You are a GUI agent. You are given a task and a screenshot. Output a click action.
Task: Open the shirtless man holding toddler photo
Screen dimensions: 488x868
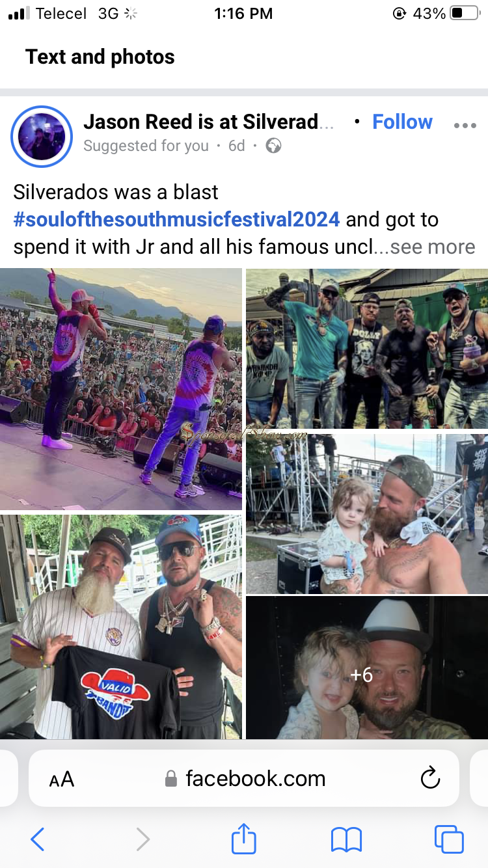(367, 513)
